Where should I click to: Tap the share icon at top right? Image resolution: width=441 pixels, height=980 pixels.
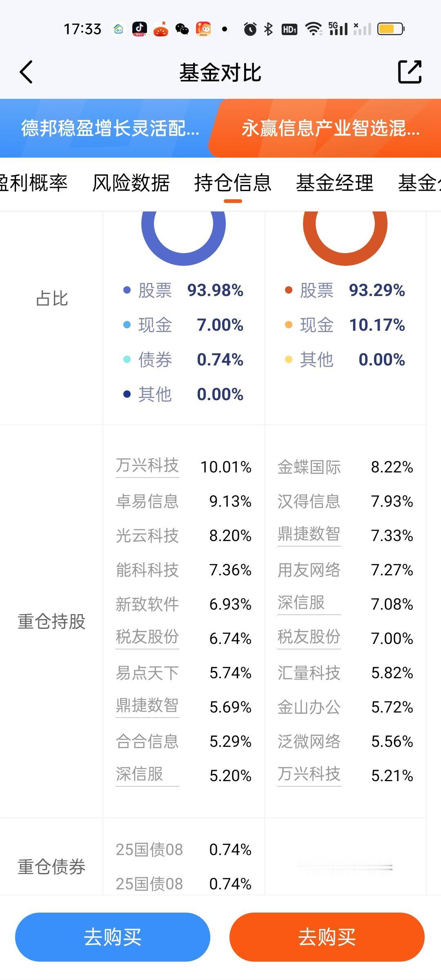[410, 72]
